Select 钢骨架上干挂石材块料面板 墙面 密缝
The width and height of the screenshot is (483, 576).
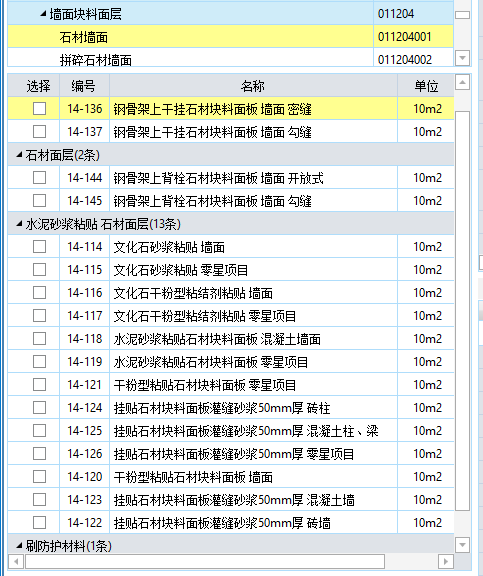point(212,109)
